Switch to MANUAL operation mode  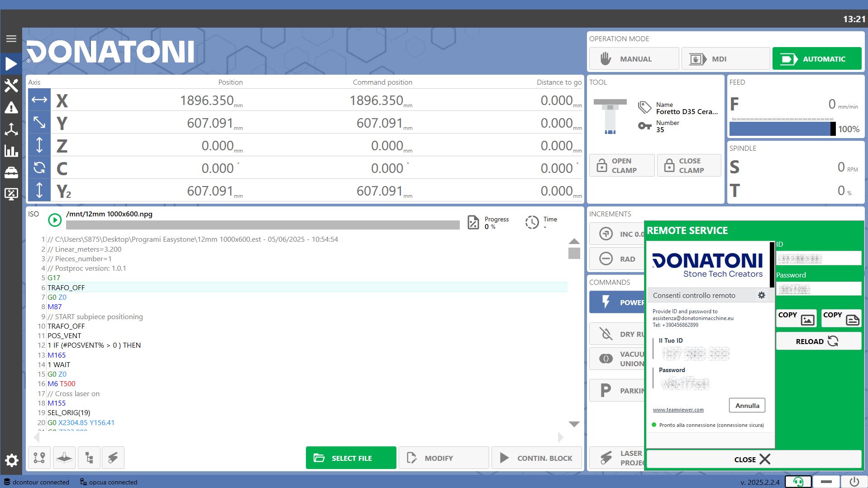point(634,59)
